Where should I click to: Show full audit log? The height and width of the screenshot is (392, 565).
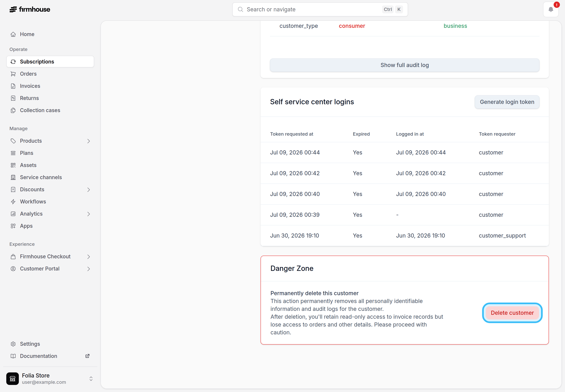click(405, 65)
